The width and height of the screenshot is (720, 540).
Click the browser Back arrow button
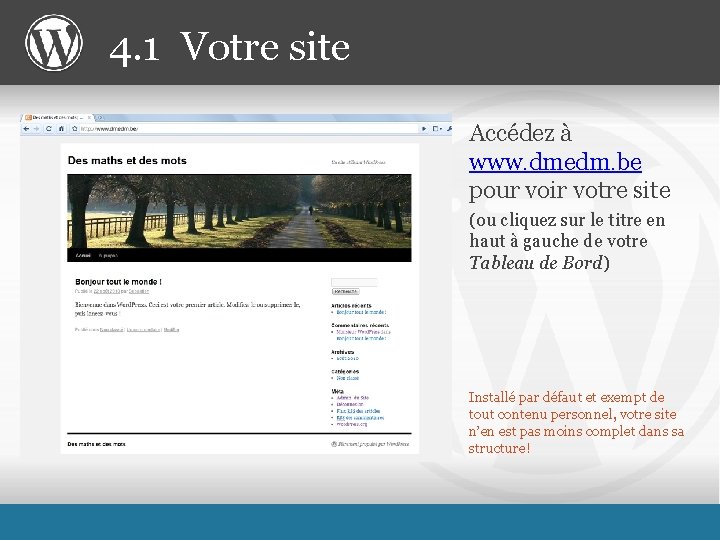pyautogui.click(x=26, y=129)
